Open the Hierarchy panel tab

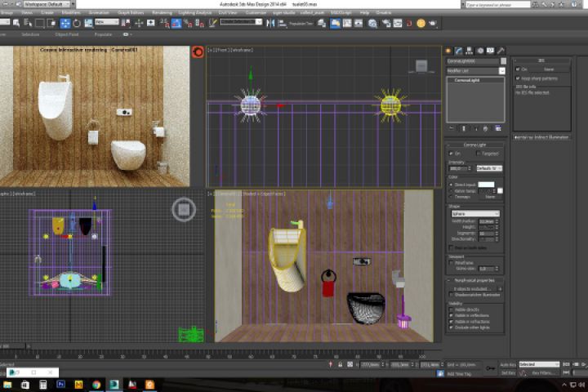470,51
